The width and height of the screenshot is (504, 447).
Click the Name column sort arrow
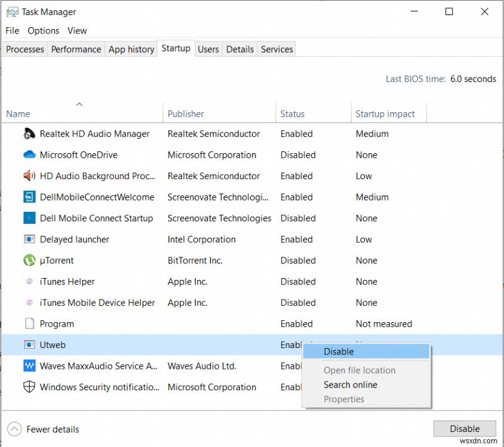(x=79, y=104)
